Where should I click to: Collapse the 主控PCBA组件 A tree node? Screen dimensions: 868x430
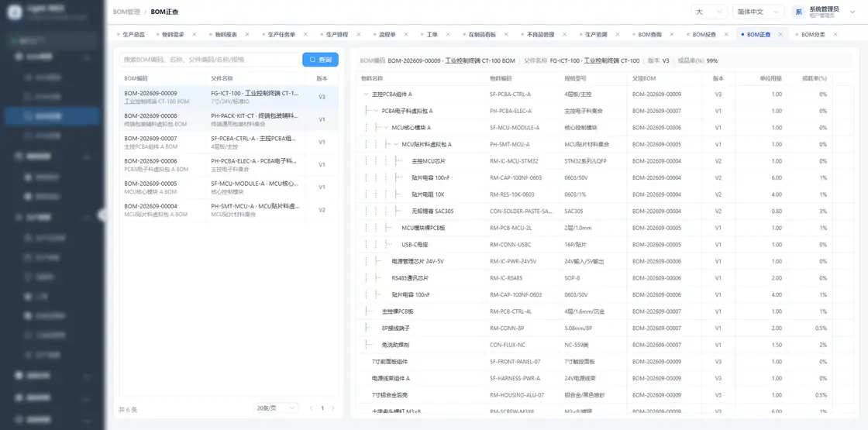click(x=366, y=94)
